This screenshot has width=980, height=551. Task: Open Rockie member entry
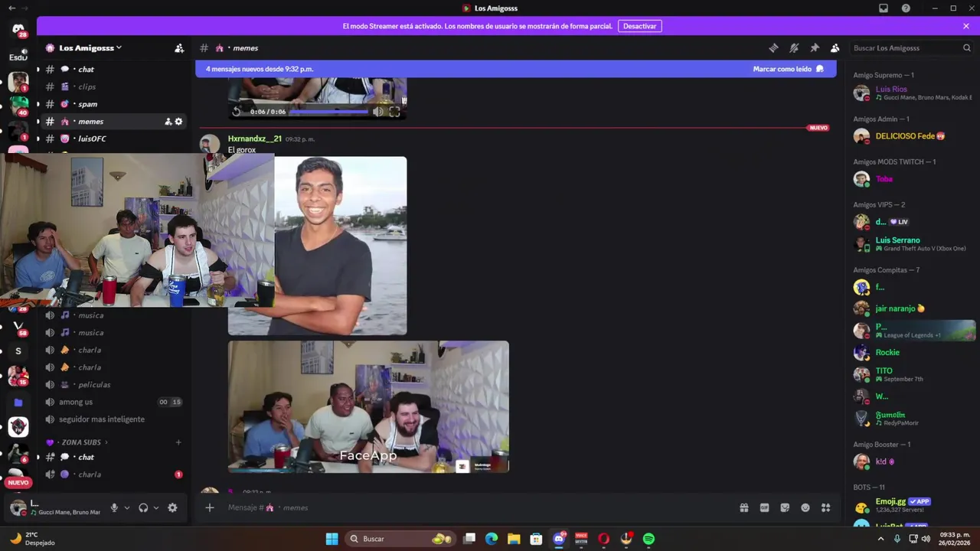(x=913, y=353)
